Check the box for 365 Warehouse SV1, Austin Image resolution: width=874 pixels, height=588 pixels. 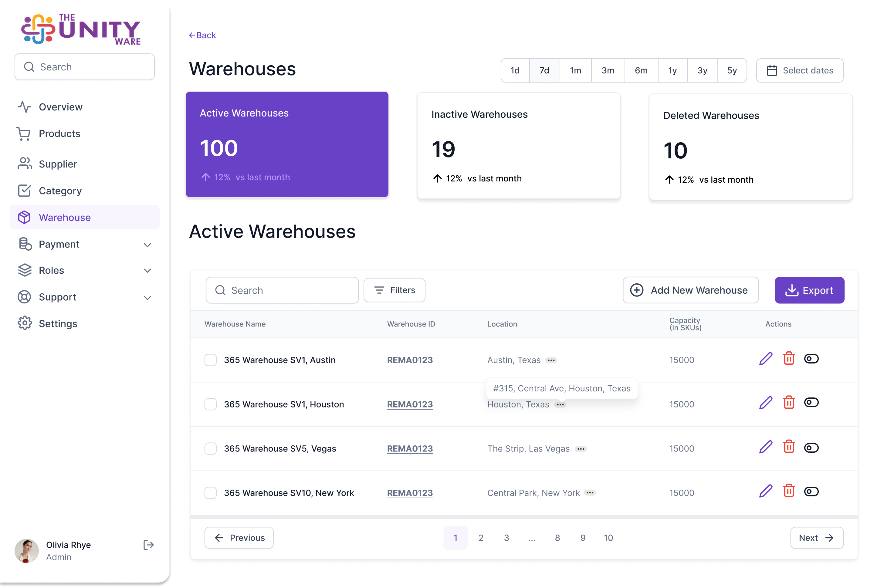pos(210,360)
